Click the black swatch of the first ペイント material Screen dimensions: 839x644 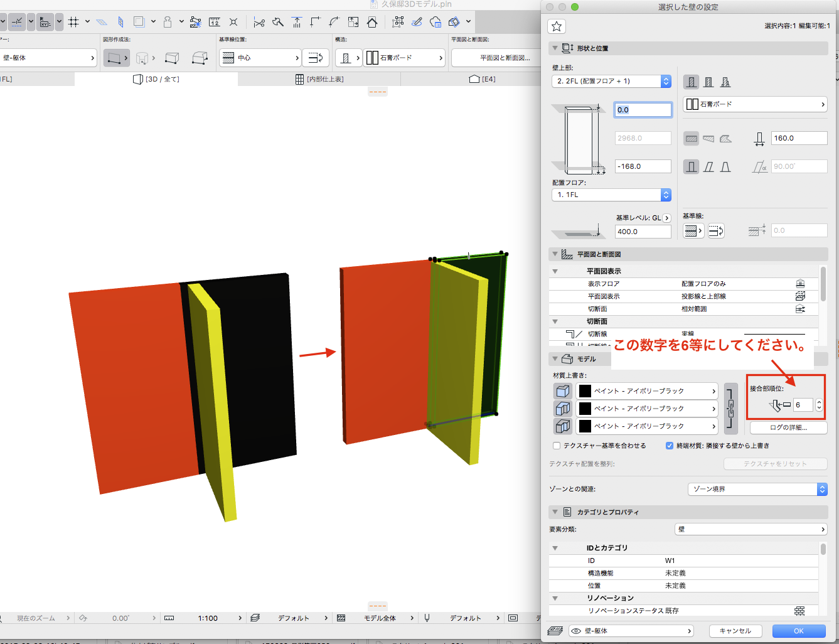pos(585,391)
